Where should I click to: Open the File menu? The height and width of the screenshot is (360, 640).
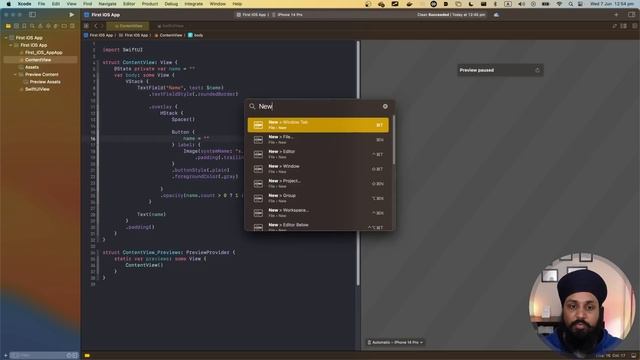(x=41, y=4)
